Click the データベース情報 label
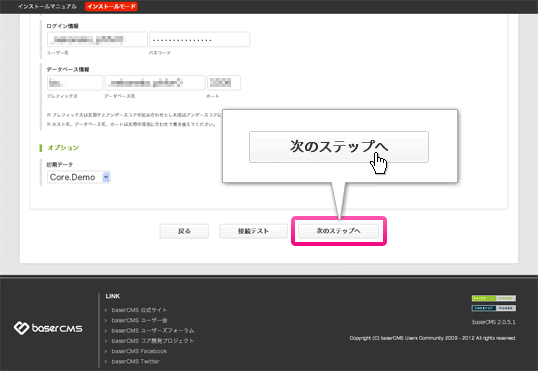This screenshot has height=371, width=538. tap(68, 69)
